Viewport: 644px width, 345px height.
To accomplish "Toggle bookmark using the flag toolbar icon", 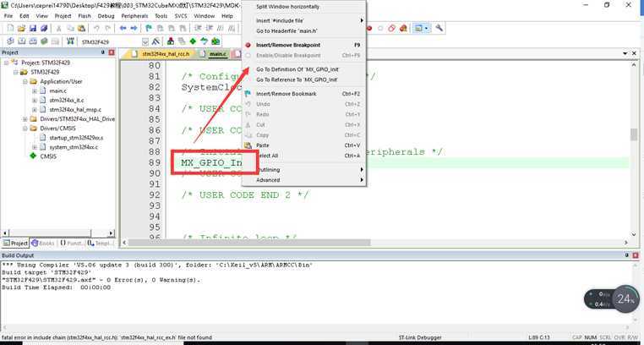I will (x=149, y=29).
